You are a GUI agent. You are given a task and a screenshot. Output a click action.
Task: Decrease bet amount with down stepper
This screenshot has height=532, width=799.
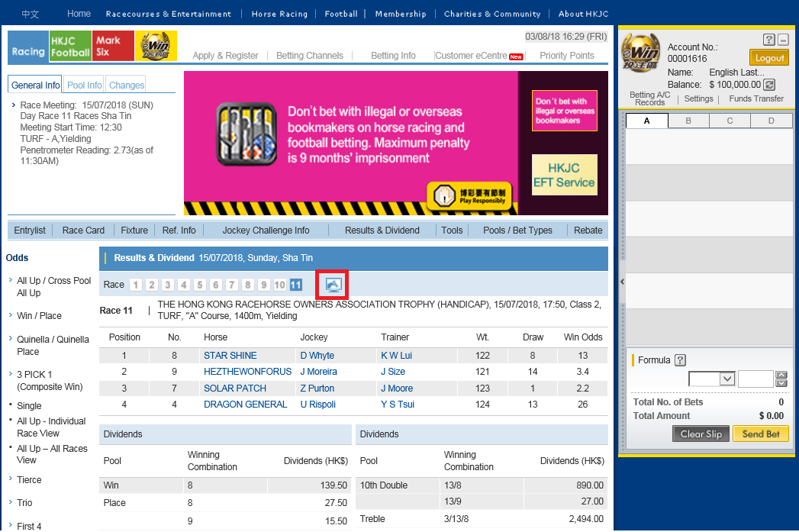tap(781, 383)
